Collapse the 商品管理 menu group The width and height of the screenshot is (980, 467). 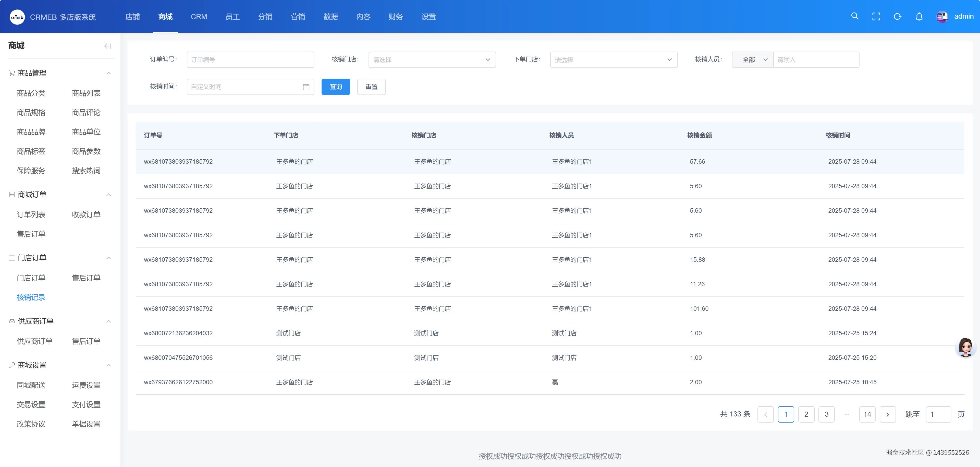(x=109, y=73)
